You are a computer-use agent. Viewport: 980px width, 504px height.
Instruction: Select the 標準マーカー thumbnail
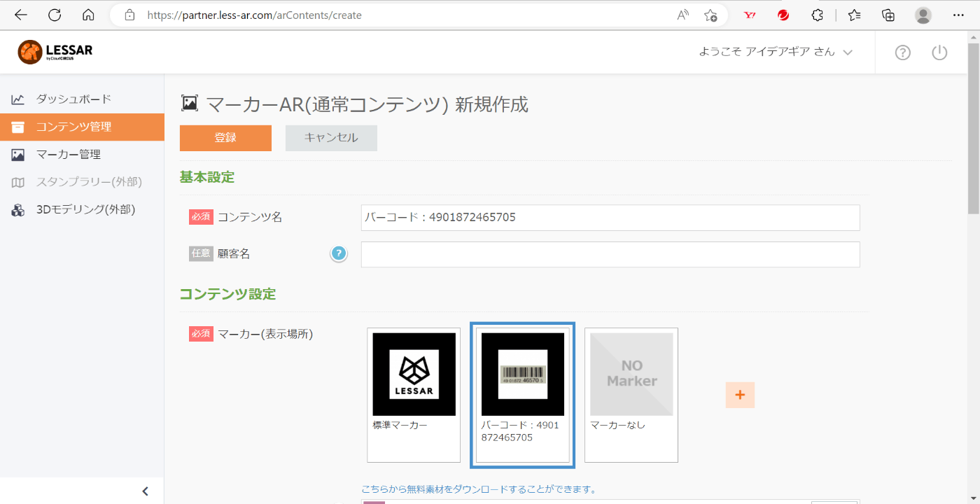point(414,395)
